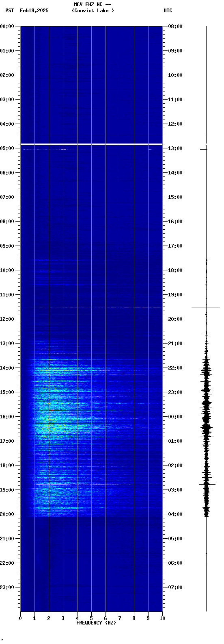Click the 14:00 PST time label

(7, 368)
